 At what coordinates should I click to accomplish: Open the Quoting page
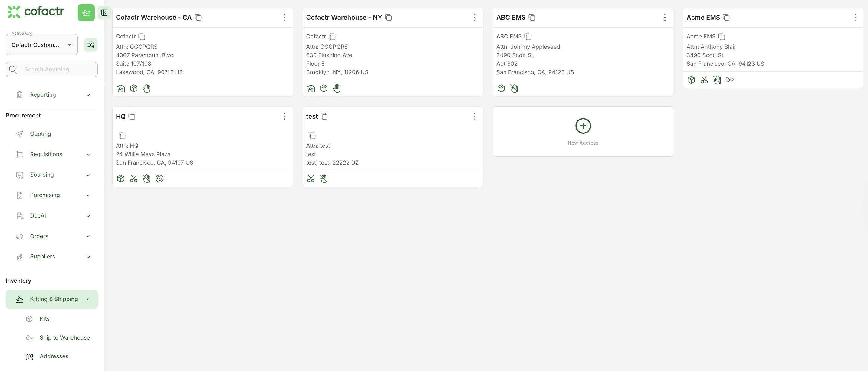click(41, 134)
